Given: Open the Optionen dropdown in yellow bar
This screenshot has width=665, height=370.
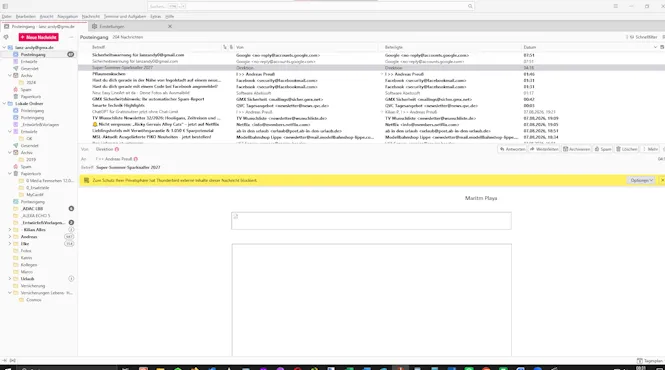Looking at the screenshot, I should [x=641, y=180].
